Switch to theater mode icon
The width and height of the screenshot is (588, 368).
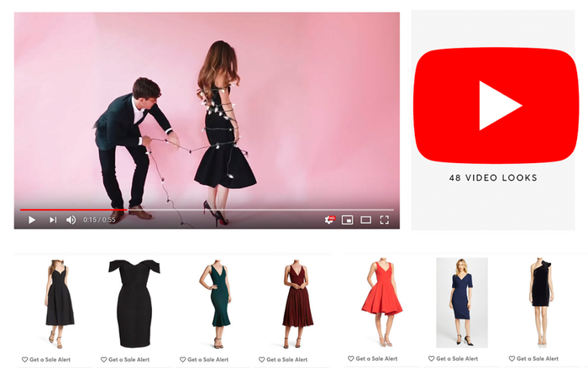tap(365, 220)
